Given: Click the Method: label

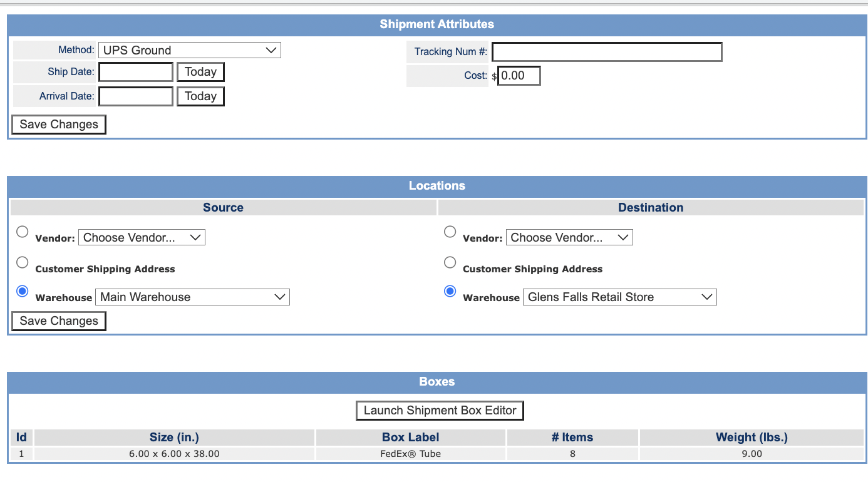Looking at the screenshot, I should coord(76,50).
